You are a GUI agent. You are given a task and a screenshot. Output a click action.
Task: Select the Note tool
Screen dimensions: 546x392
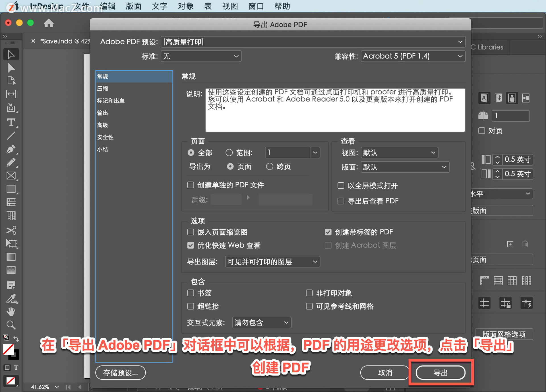point(11,285)
